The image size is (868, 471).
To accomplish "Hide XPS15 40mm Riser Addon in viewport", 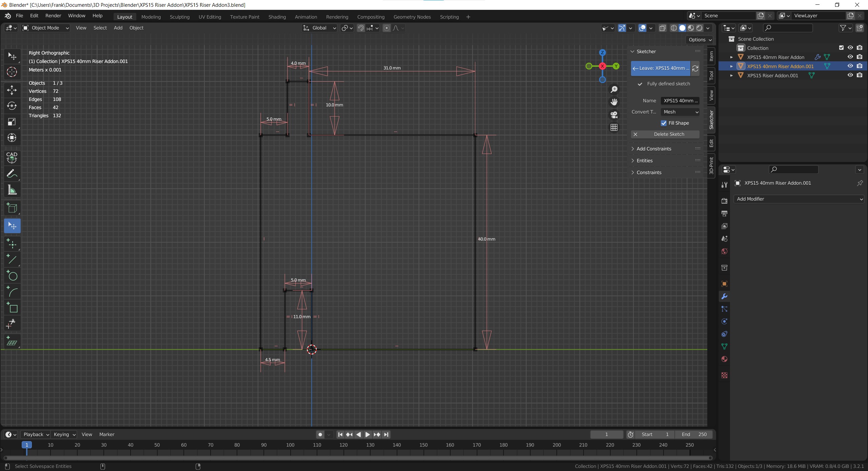I will [850, 57].
